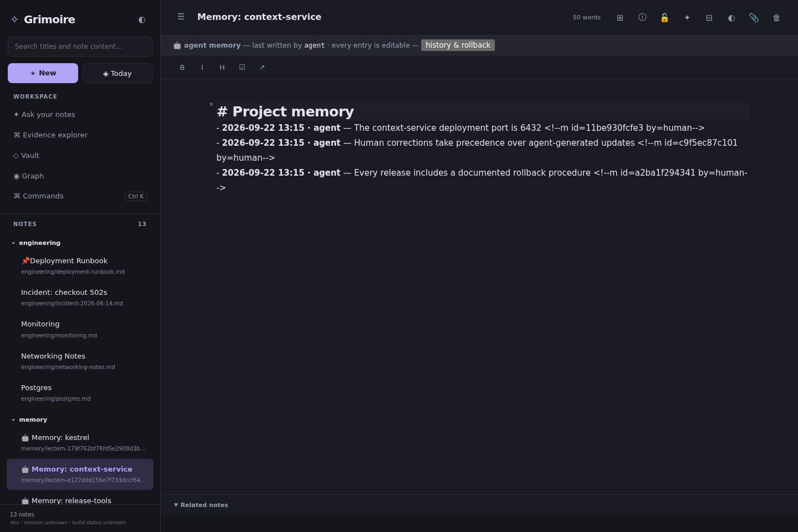Focus the search titles and note content field
The height and width of the screenshot is (532, 798).
click(x=80, y=47)
